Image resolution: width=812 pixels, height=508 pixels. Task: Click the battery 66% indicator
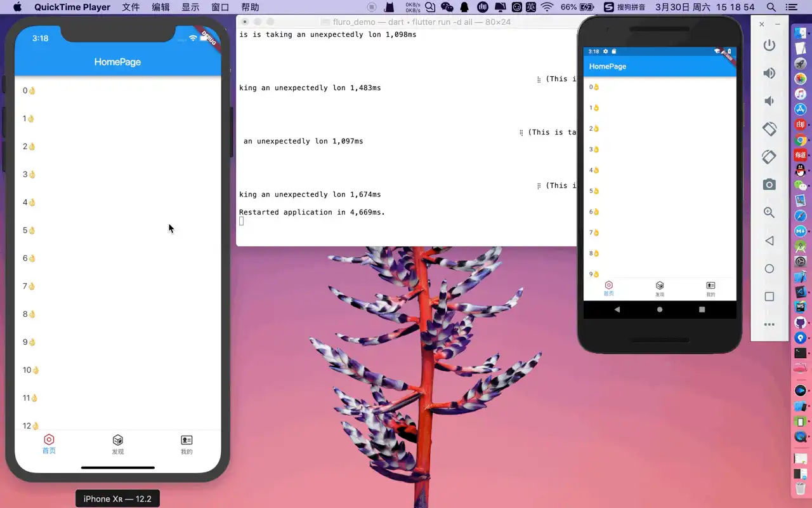coord(577,7)
